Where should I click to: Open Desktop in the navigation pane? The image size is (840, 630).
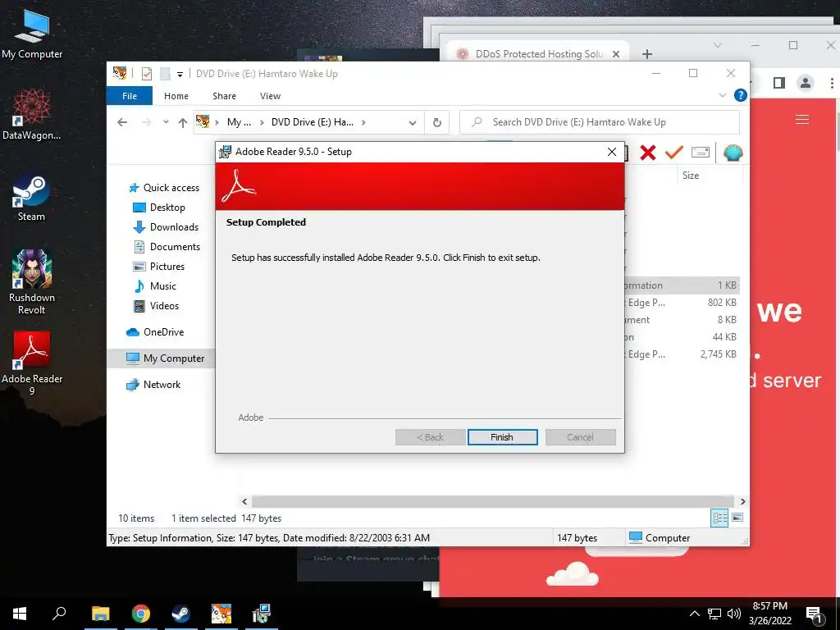tap(158, 208)
